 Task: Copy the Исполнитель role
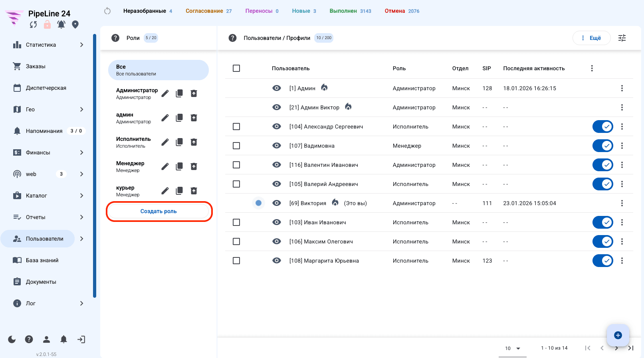coord(179,142)
